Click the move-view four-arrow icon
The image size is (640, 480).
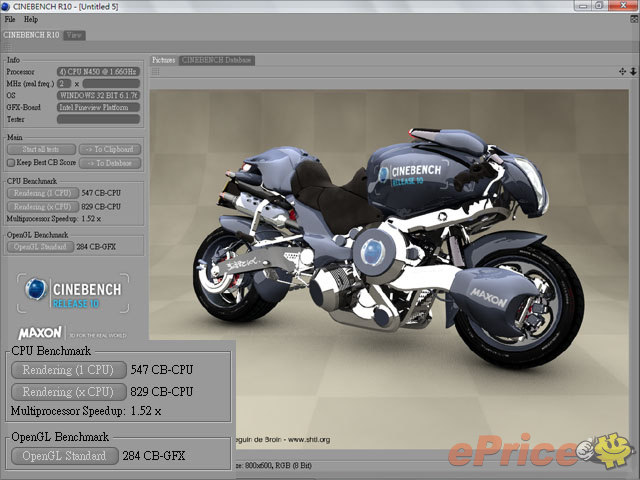[x=622, y=71]
